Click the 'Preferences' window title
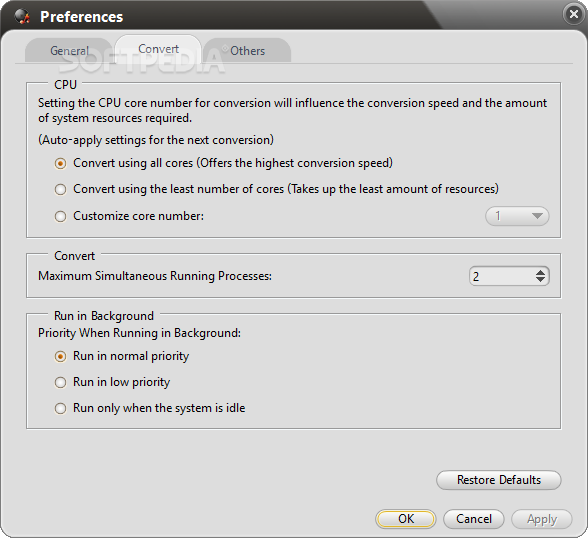The height and width of the screenshot is (538, 588). click(81, 17)
